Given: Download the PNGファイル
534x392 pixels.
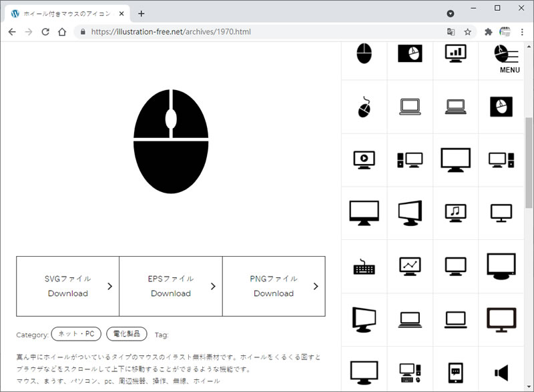Looking at the screenshot, I should pyautogui.click(x=274, y=286).
